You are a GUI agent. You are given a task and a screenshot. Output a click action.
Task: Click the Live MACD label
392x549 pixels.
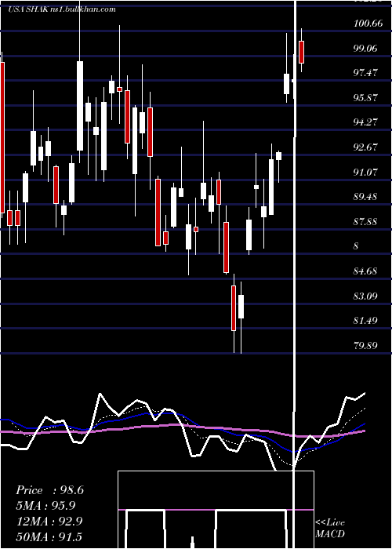tap(330, 528)
